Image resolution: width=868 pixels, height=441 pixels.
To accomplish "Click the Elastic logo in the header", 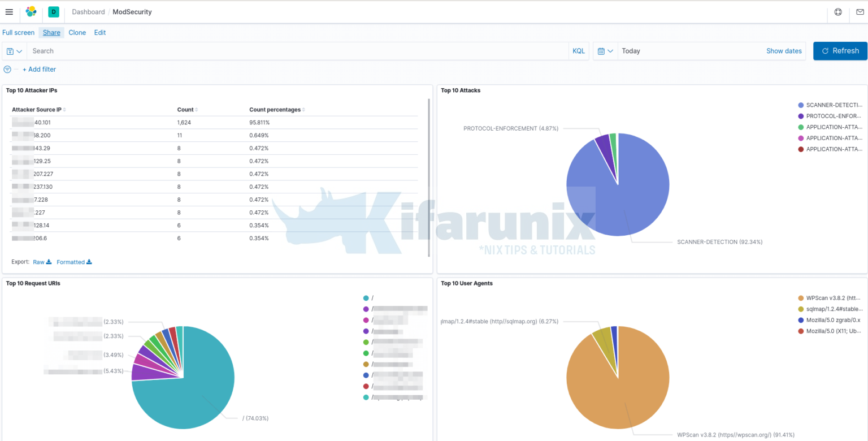I will coord(31,11).
